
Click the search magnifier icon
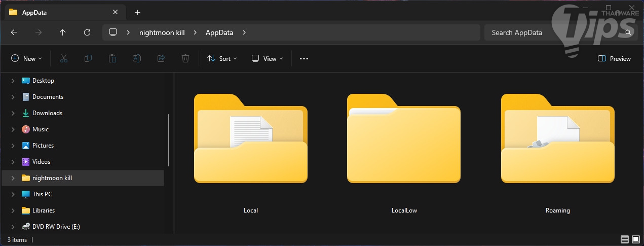pos(628,32)
